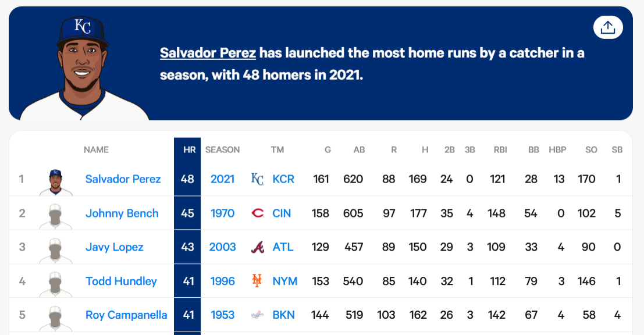Open Javy Lopez's player link

point(114,247)
